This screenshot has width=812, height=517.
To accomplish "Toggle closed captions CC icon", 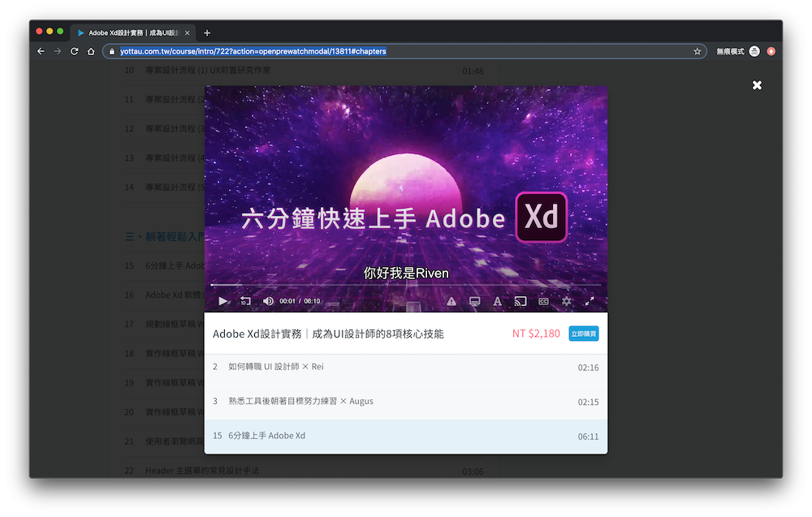I will (543, 301).
